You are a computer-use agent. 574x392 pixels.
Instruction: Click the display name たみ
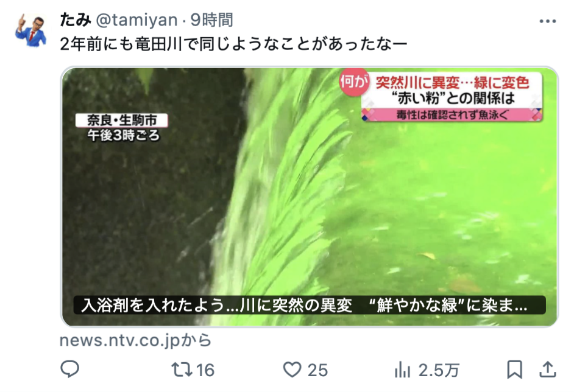(x=75, y=19)
